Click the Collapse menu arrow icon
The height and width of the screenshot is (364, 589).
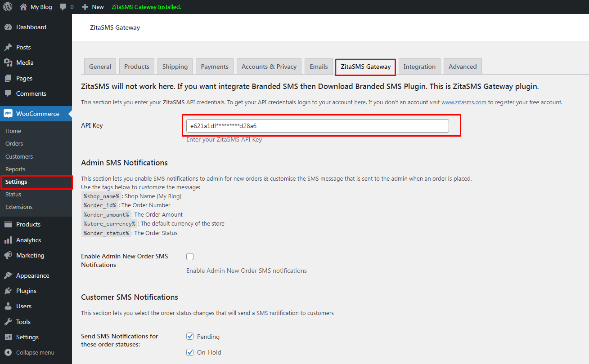(8, 352)
